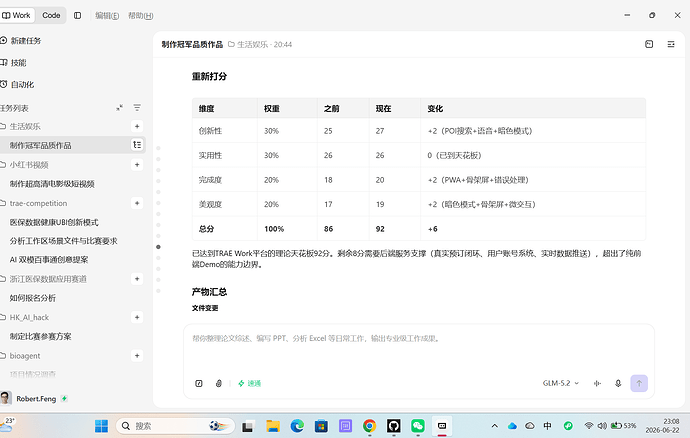Open the task list filter icon
The height and width of the screenshot is (438, 690).
(137, 108)
